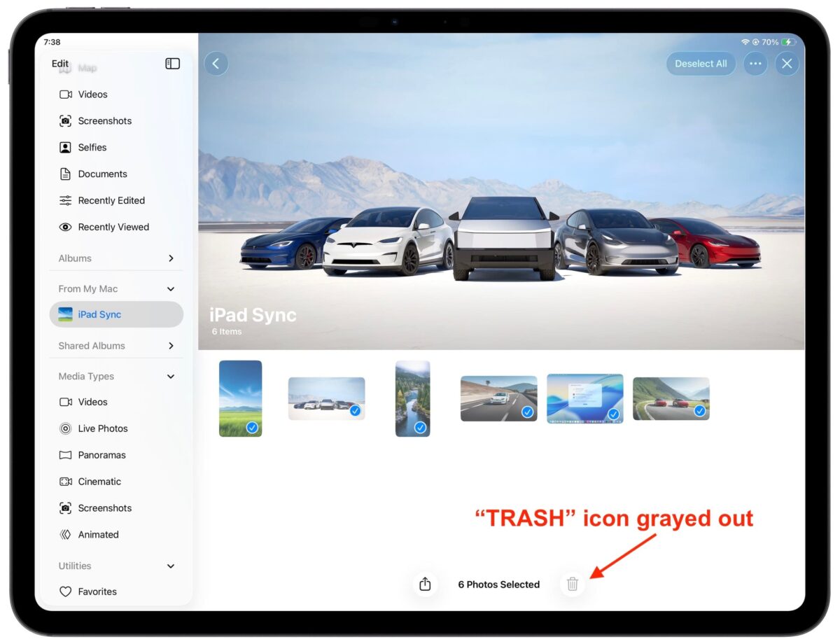
Task: Tap the 6 Photos Selected label
Action: click(499, 584)
